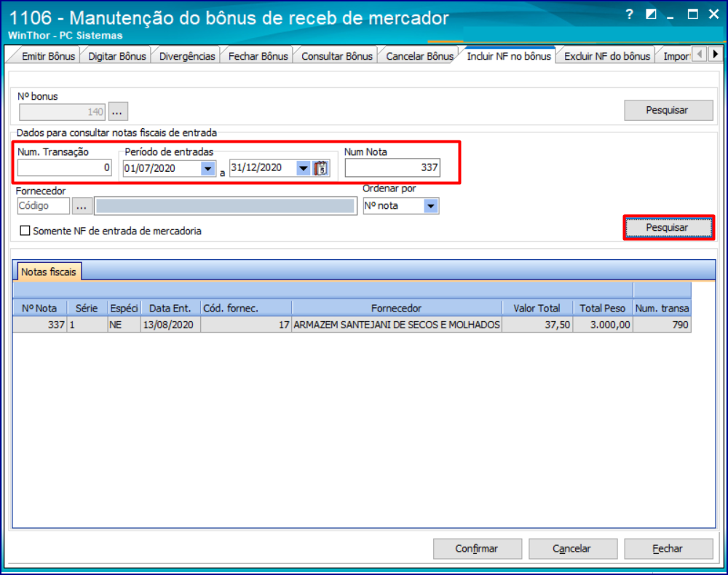Click the window mode icon in title bar
The image size is (728, 575).
pos(651,15)
